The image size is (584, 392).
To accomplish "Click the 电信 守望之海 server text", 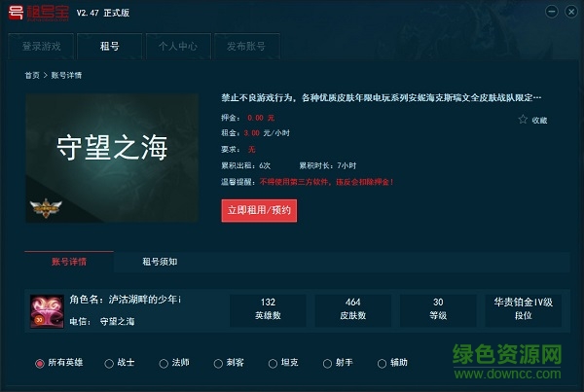I will click(102, 321).
